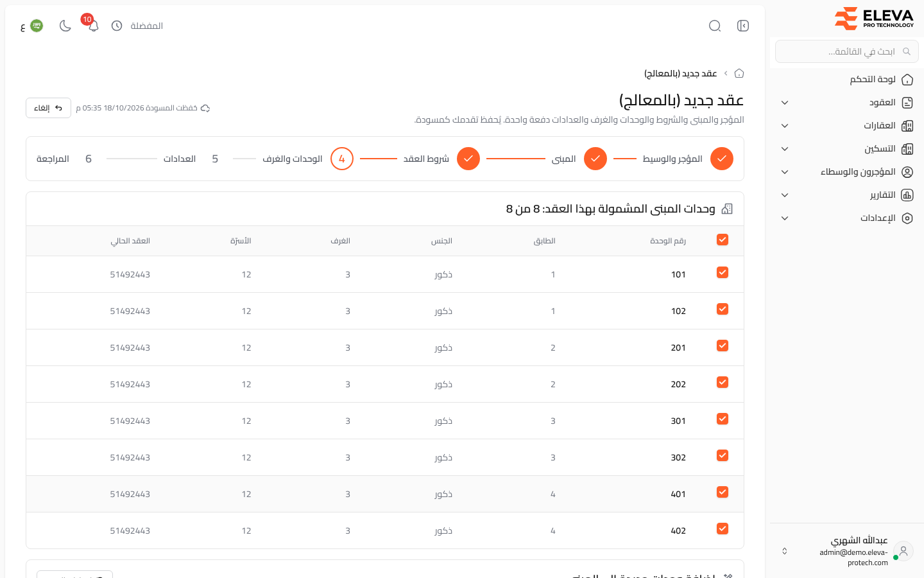Uncheck the checkbox for unit 101

(x=723, y=272)
